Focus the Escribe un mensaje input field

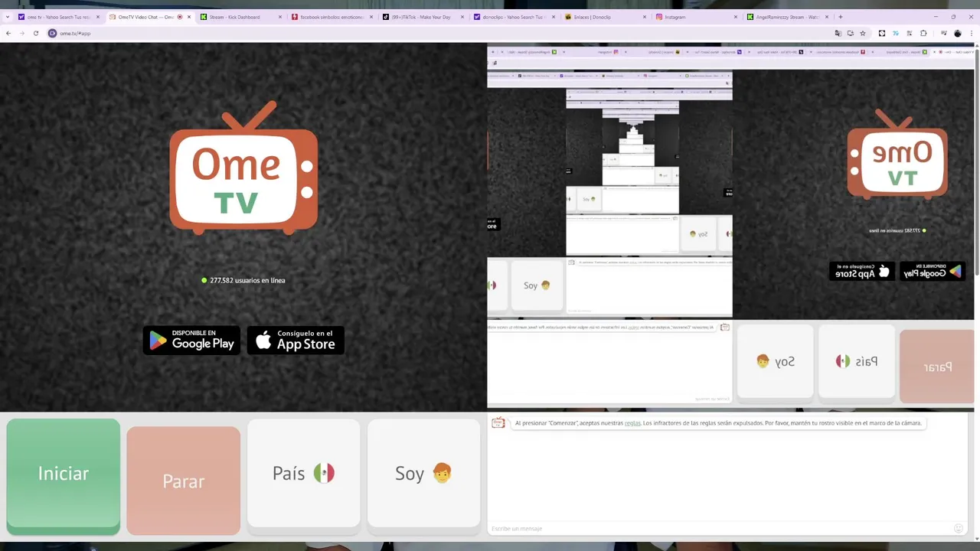[x=720, y=529]
